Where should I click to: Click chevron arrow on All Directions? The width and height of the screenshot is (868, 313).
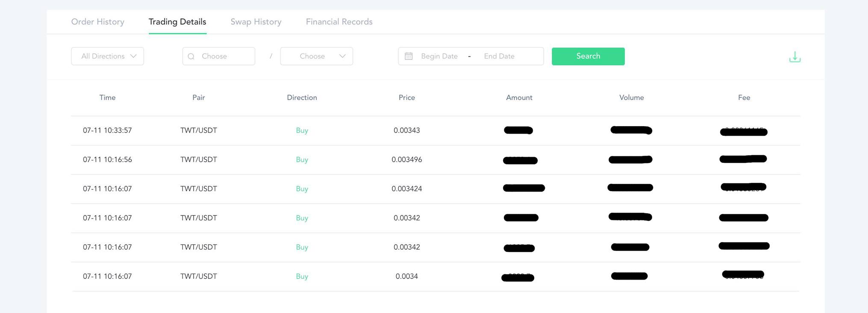pos(133,56)
